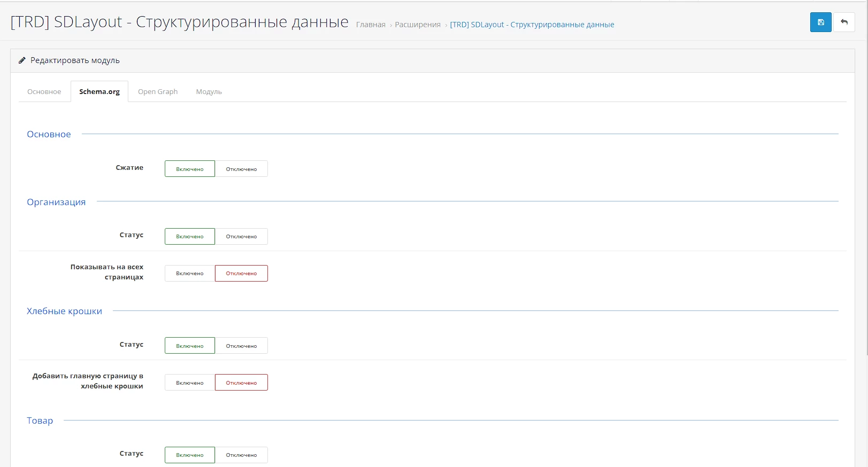868x467 pixels.
Task: Click the Редактировать модуль panel title
Action: point(75,60)
